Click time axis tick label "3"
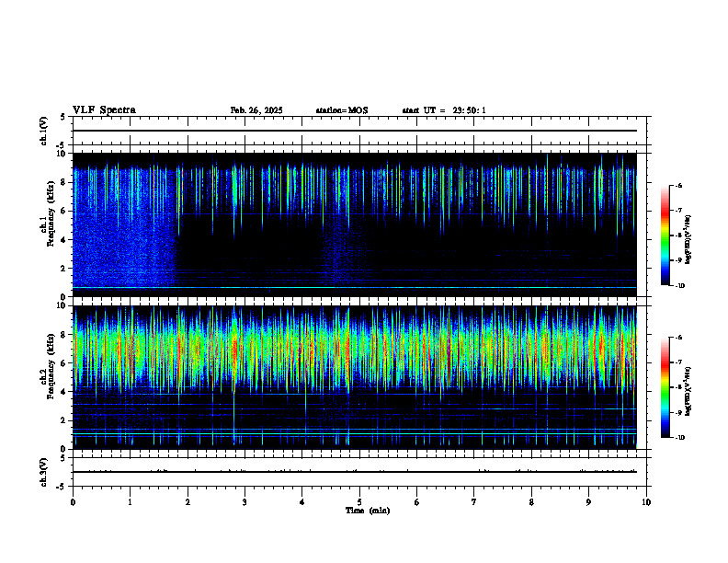 [x=245, y=502]
